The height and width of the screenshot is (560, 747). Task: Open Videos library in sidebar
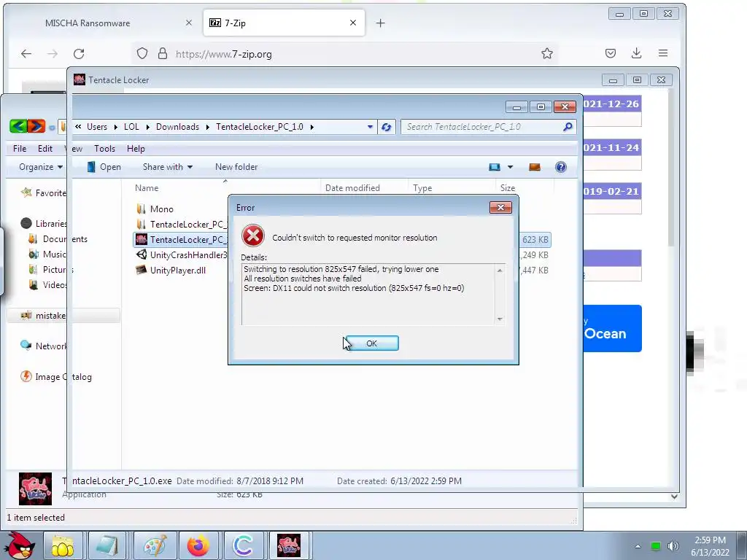pos(47,285)
